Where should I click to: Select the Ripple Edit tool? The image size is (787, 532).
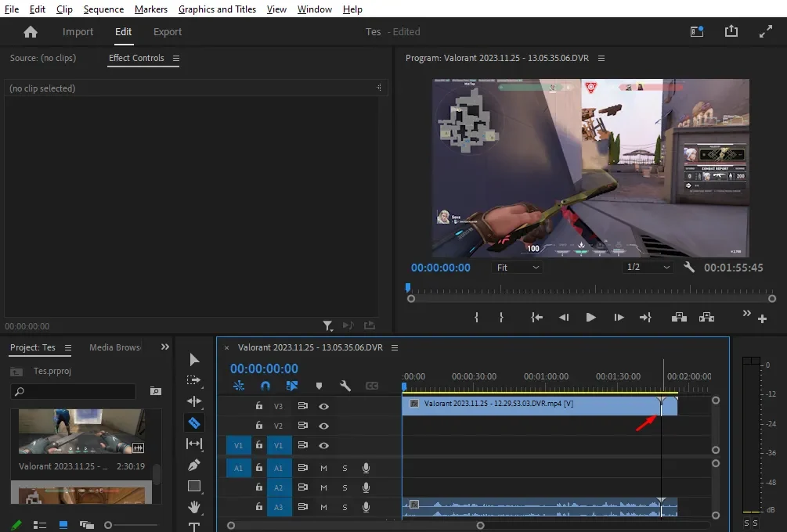tap(194, 401)
